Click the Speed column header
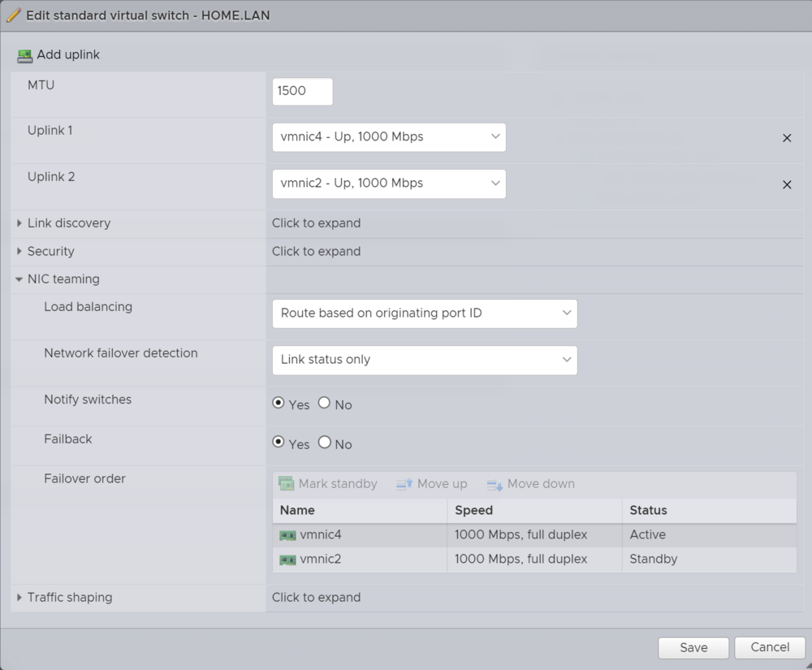The height and width of the screenshot is (670, 812). tap(534, 510)
